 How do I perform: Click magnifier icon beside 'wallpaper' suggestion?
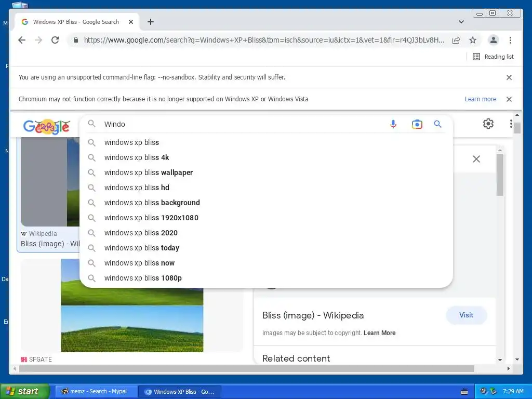91,172
